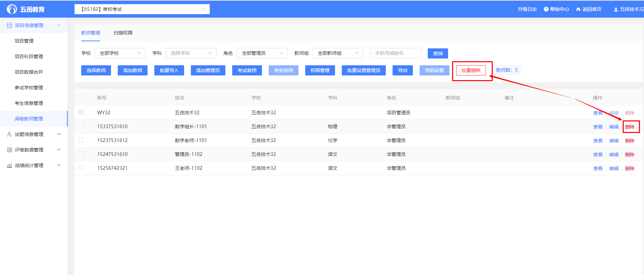Open the 全部学校 school dropdown
Image resolution: width=644 pixels, height=275 pixels.
[120, 53]
